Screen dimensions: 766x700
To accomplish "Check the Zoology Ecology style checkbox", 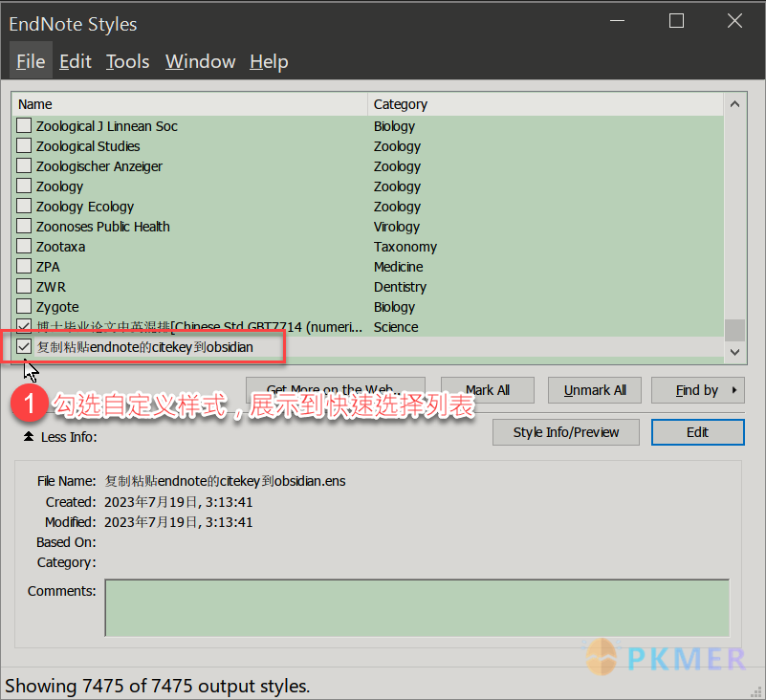I will coord(24,206).
